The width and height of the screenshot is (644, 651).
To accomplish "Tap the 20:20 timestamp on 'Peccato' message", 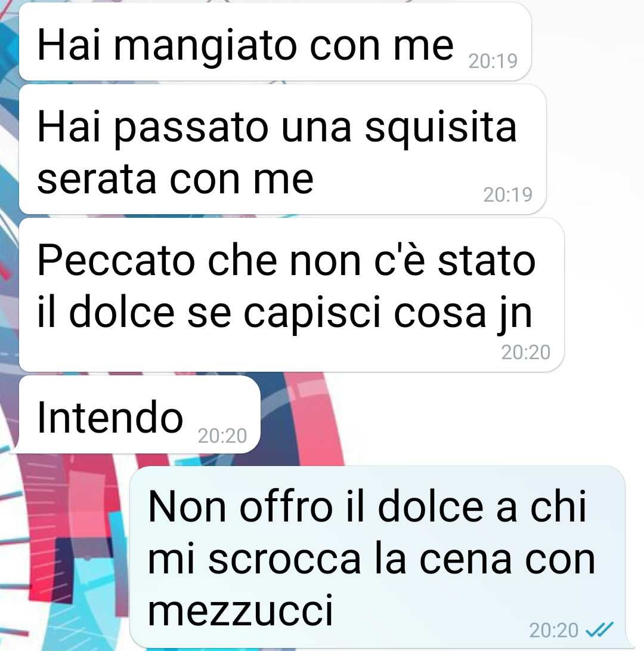I will (526, 352).
